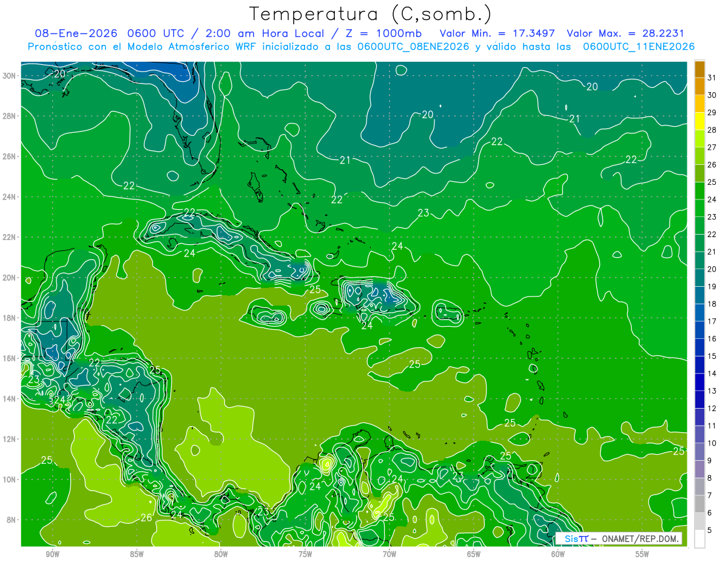Click the bright yellow swatch in the color scale
This screenshot has width=728, height=562.
(x=699, y=121)
